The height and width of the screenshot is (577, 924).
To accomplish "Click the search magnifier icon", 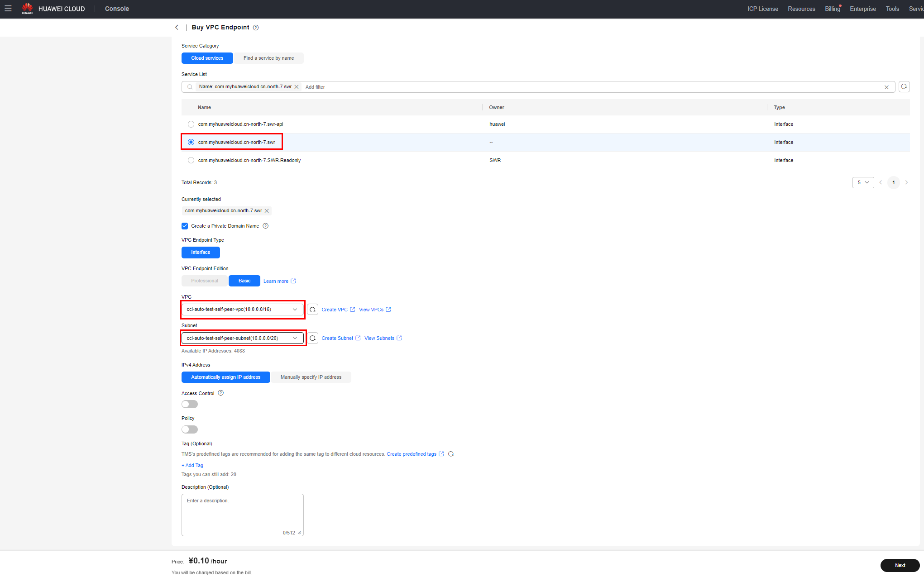I will pyautogui.click(x=190, y=87).
